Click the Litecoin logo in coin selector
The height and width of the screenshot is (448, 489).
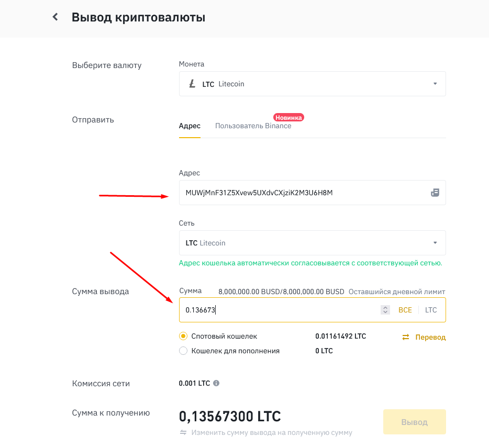192,84
